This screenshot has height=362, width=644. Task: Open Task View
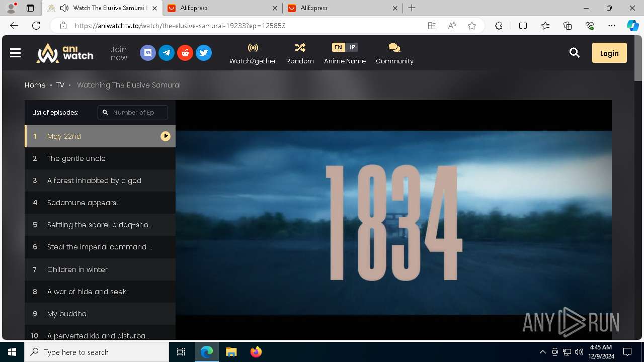click(x=181, y=352)
